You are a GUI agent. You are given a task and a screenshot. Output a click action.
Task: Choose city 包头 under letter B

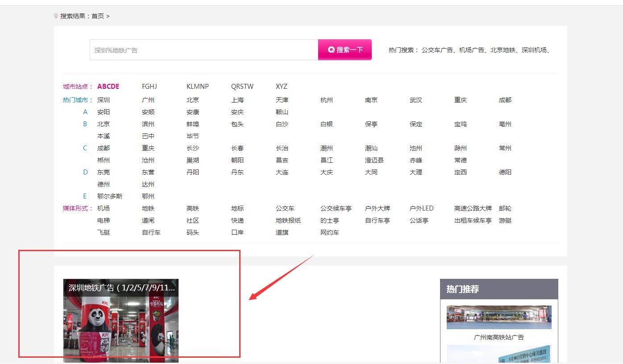coord(237,124)
